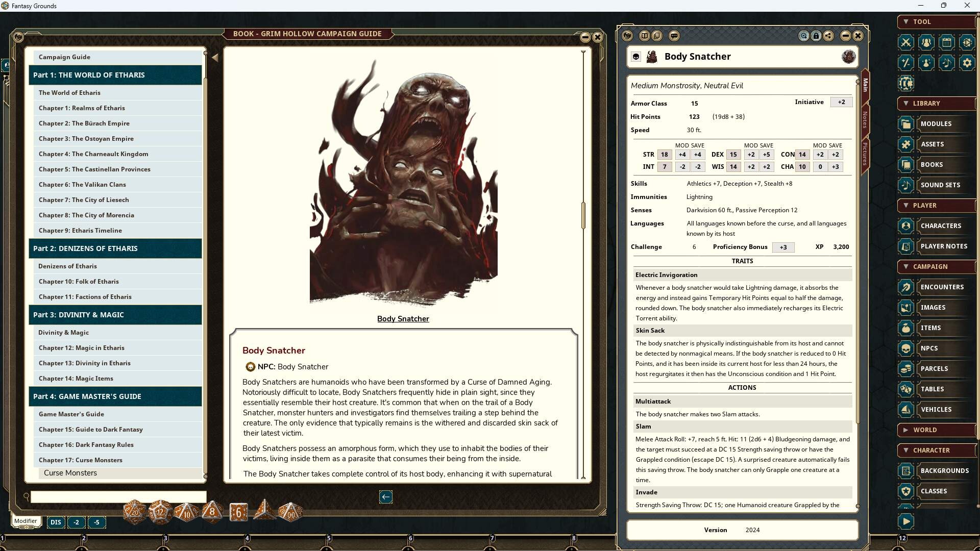Toggle the -5 modifier button
The width and height of the screenshot is (980, 551).
coord(96,522)
